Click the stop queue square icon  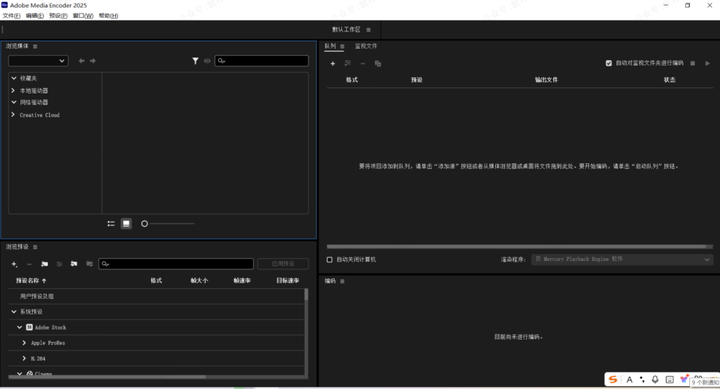click(692, 63)
